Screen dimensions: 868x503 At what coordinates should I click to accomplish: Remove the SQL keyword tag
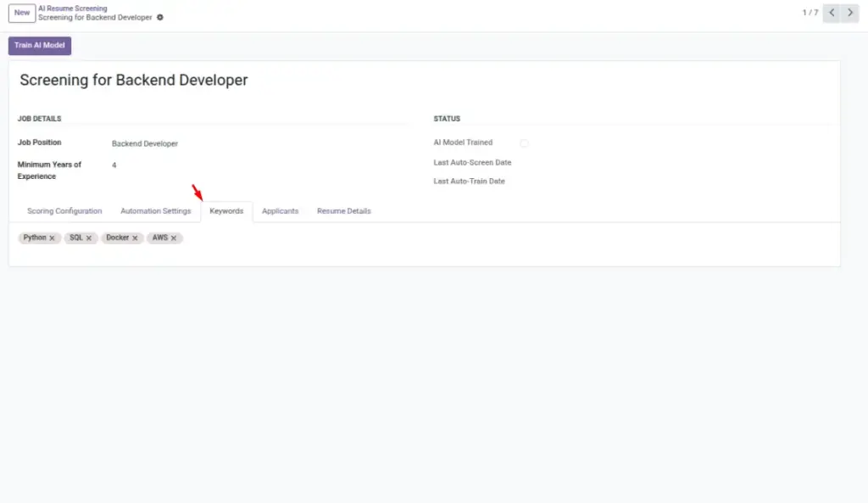[x=88, y=238]
